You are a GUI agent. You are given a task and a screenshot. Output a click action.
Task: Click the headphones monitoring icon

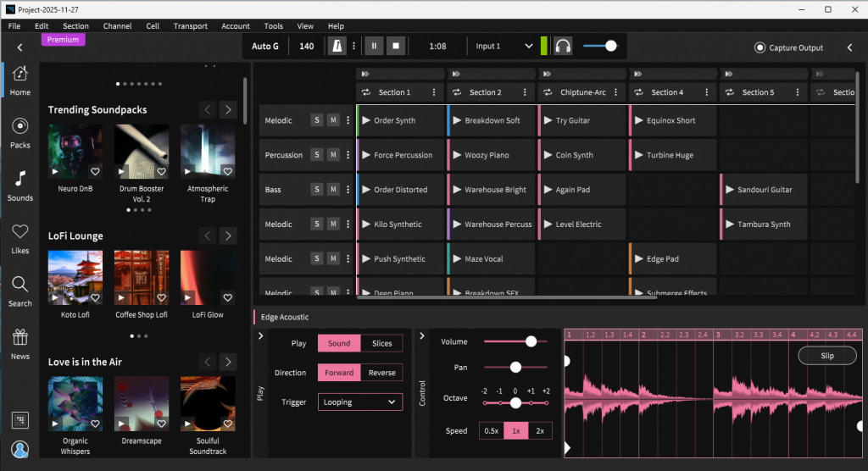[563, 46]
